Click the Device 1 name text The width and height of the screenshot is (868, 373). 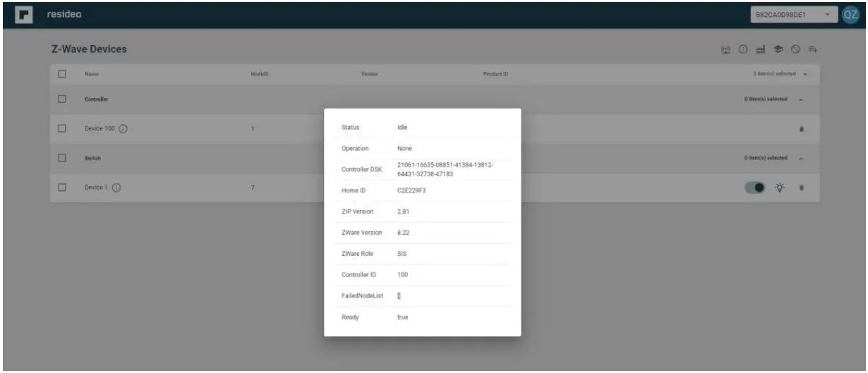point(95,188)
